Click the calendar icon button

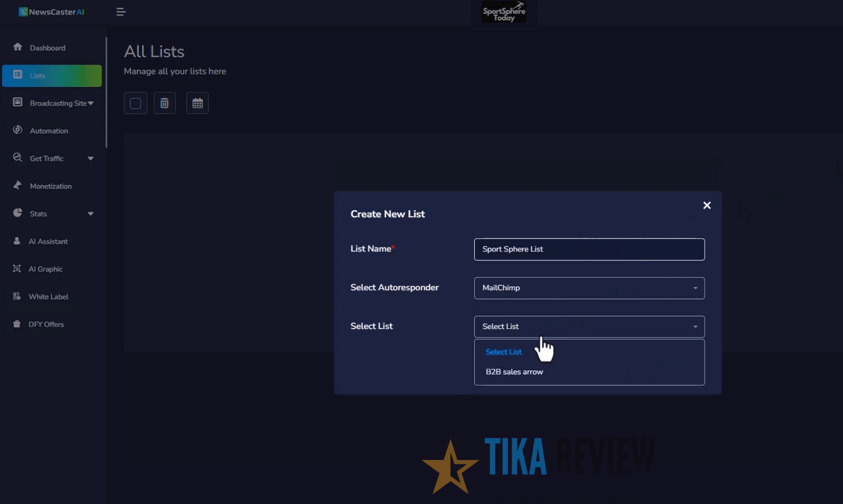click(198, 103)
